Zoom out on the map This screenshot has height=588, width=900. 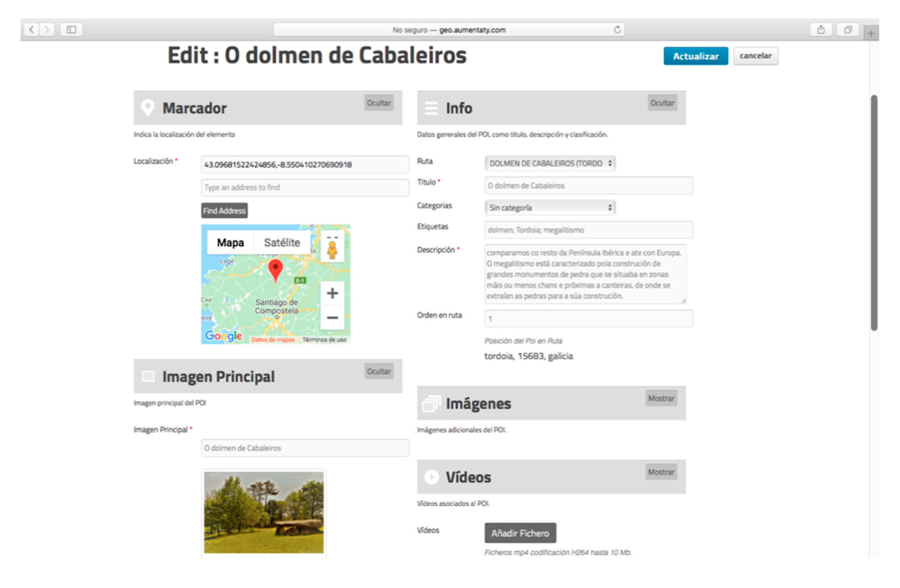(x=332, y=318)
